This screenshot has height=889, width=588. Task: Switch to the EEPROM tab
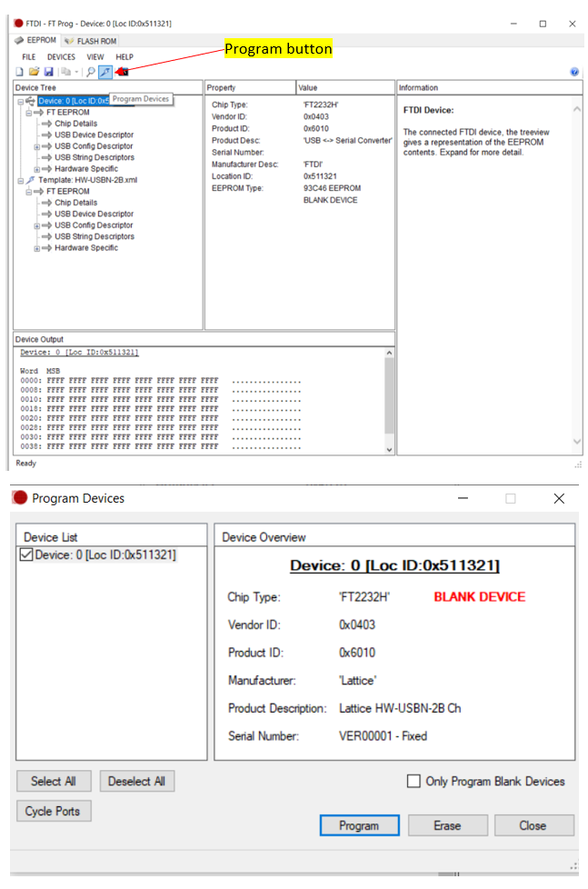point(35,40)
